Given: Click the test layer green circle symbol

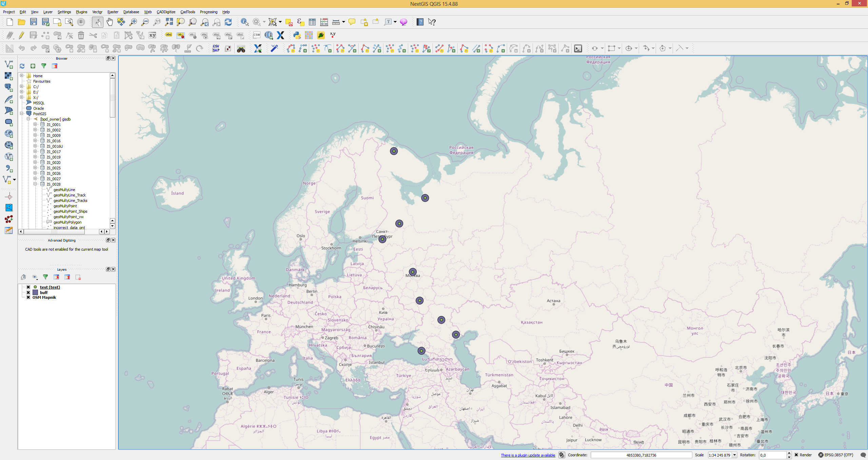Looking at the screenshot, I should point(35,287).
